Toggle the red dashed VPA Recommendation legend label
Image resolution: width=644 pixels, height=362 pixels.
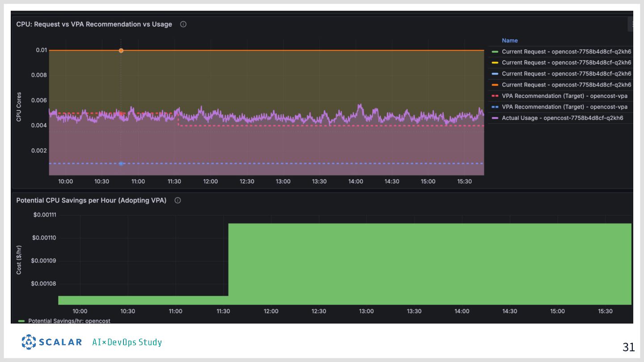[x=564, y=96]
